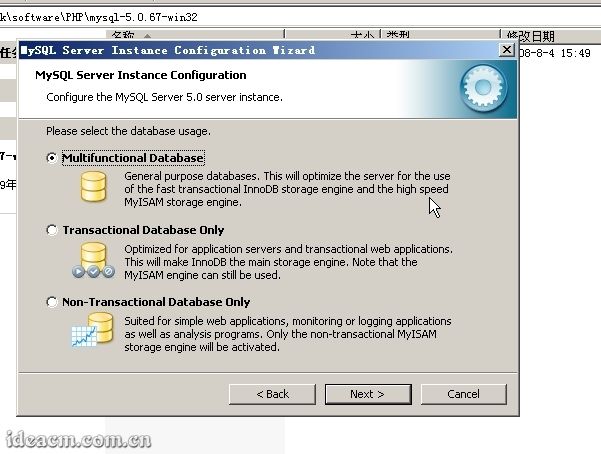The width and height of the screenshot is (601, 454).
Task: Pick Non-Transactional Database Only radio option
Action: [x=52, y=302]
